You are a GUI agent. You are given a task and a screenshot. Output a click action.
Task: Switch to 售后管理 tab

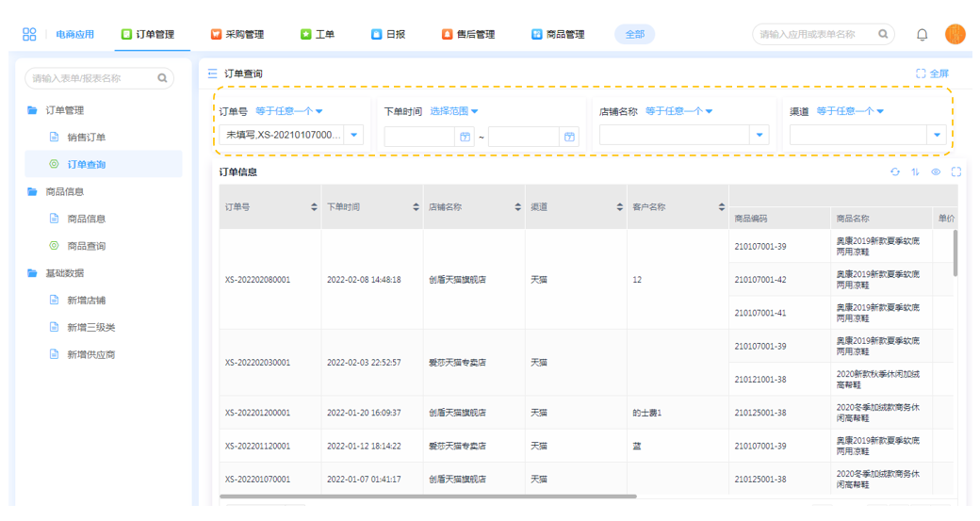[468, 35]
